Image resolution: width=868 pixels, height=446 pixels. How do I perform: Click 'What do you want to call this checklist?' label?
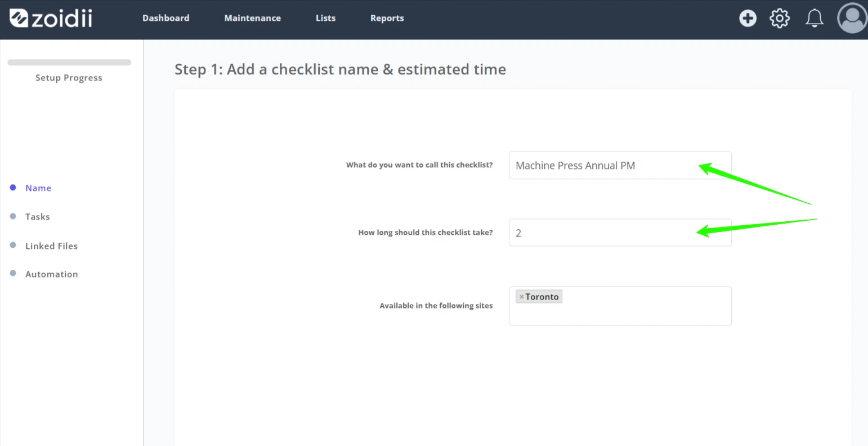click(419, 165)
